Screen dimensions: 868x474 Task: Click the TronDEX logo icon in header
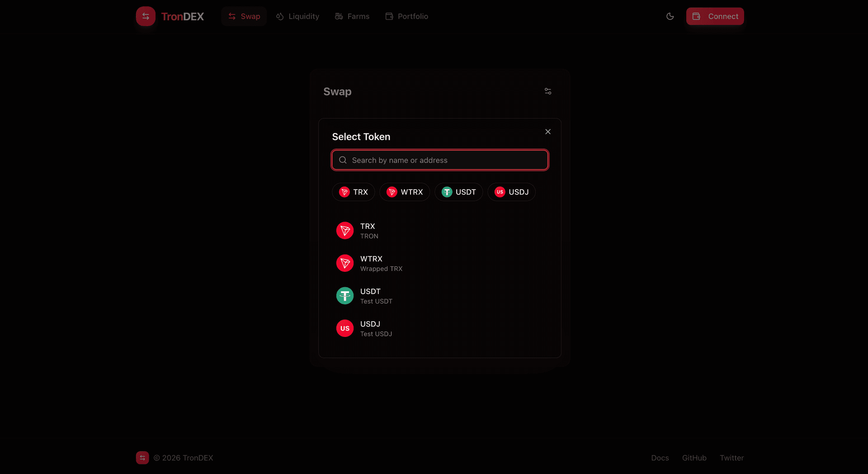pos(146,16)
